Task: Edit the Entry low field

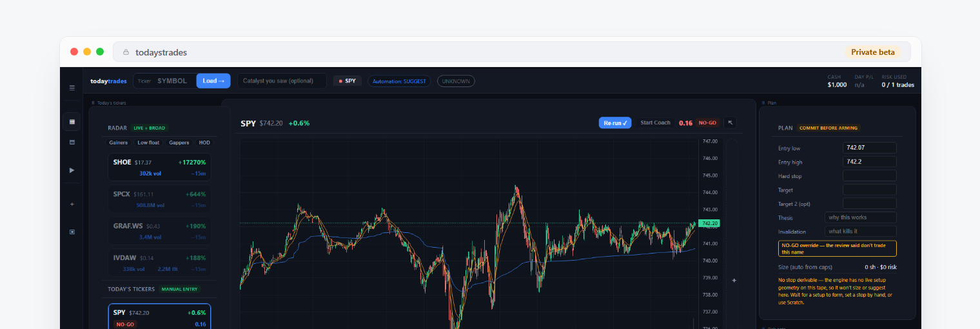Action: (869, 148)
